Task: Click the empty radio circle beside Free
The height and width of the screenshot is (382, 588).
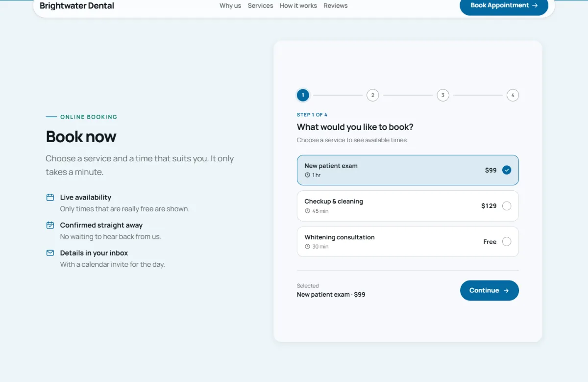Action: coord(507,242)
